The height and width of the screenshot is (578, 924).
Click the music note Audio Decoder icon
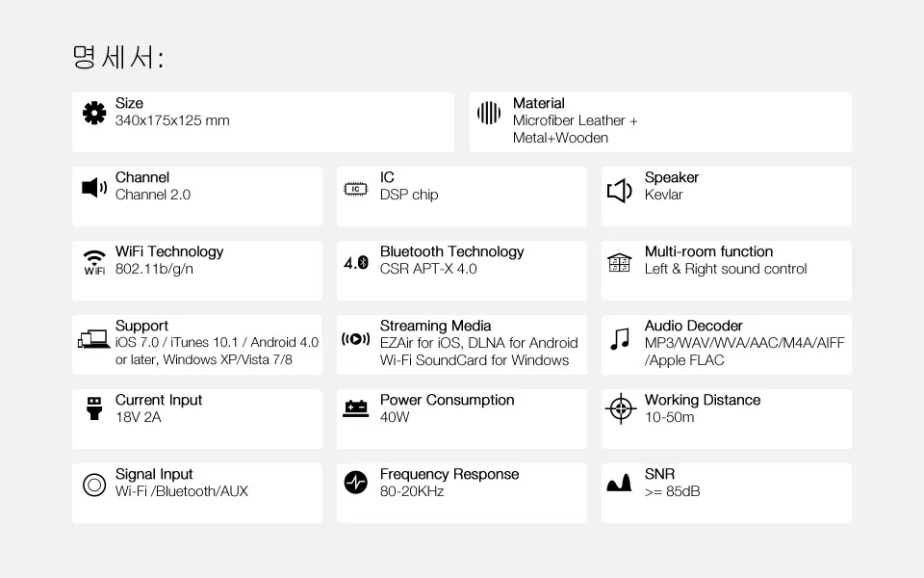pyautogui.click(x=620, y=338)
